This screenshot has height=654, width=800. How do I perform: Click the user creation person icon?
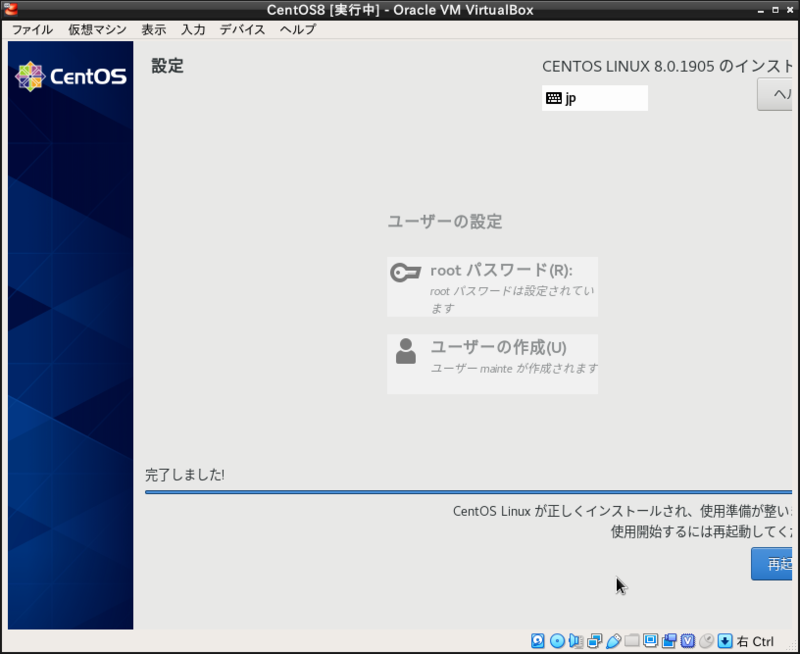406,351
